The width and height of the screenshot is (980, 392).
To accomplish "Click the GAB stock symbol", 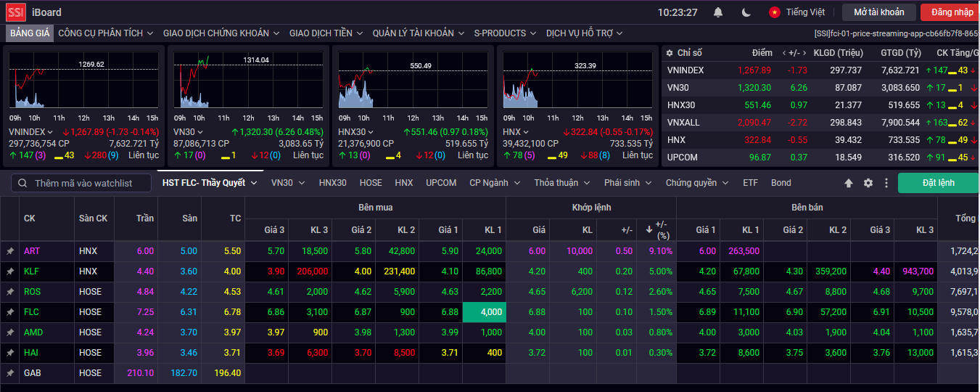I will 32,373.
